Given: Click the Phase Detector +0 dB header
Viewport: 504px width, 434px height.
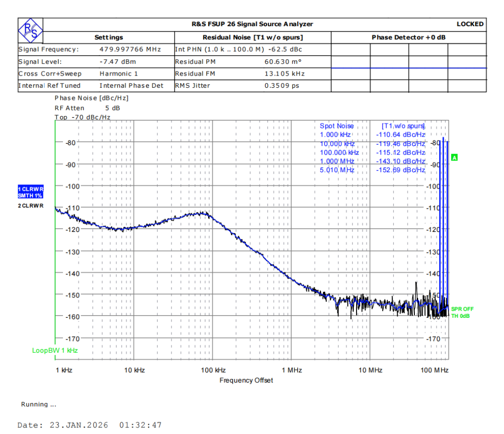Looking at the screenshot, I should 408,37.
